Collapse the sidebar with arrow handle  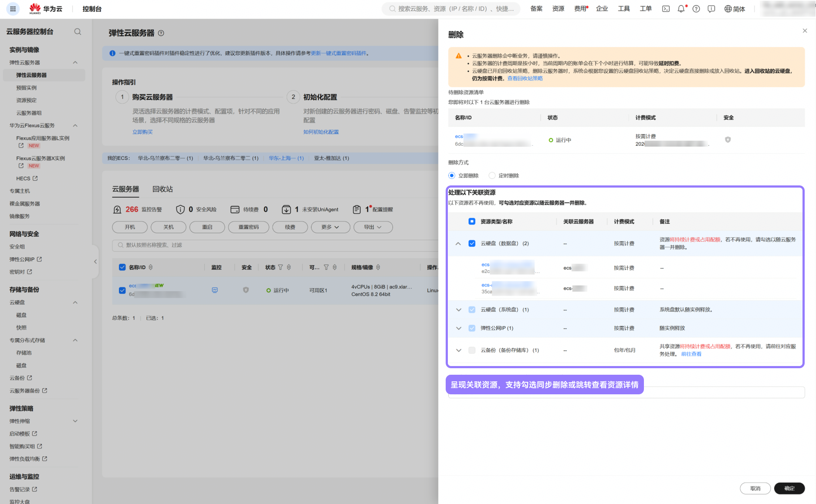[95, 262]
